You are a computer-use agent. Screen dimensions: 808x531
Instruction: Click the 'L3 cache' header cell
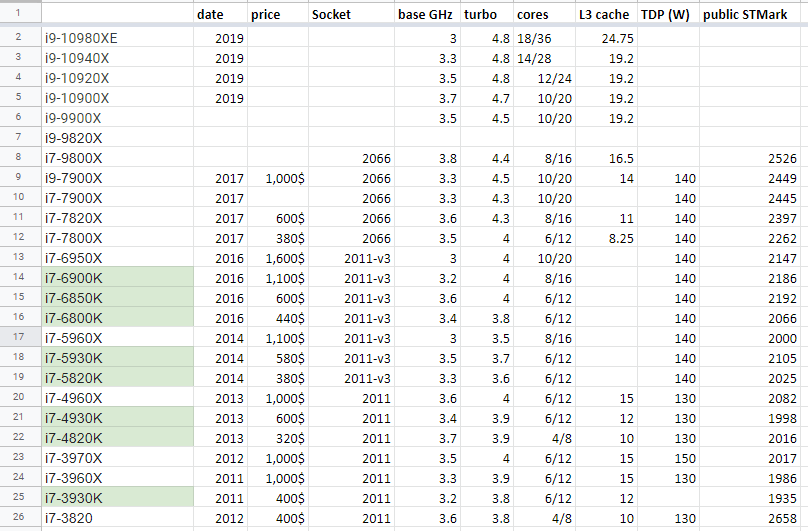click(x=603, y=15)
